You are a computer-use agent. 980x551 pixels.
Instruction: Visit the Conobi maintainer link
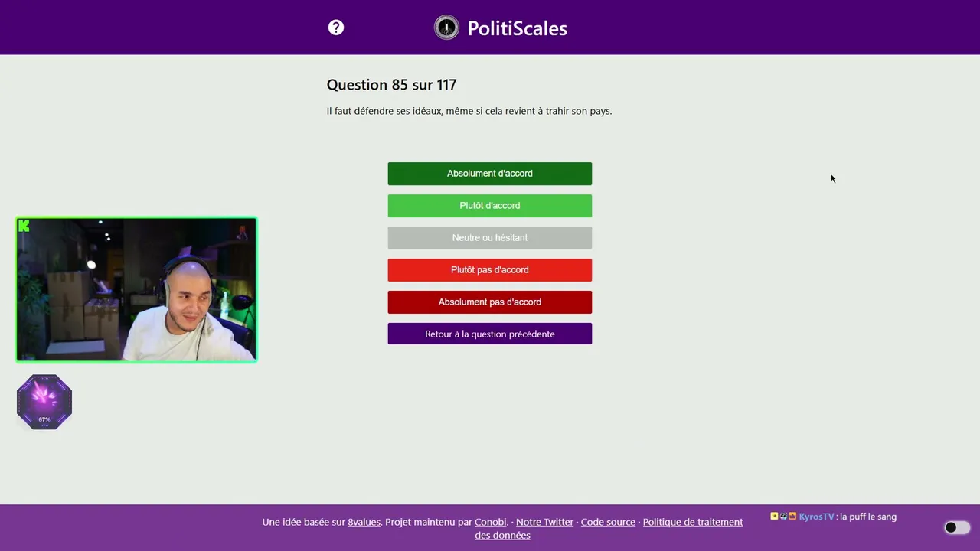point(491,522)
